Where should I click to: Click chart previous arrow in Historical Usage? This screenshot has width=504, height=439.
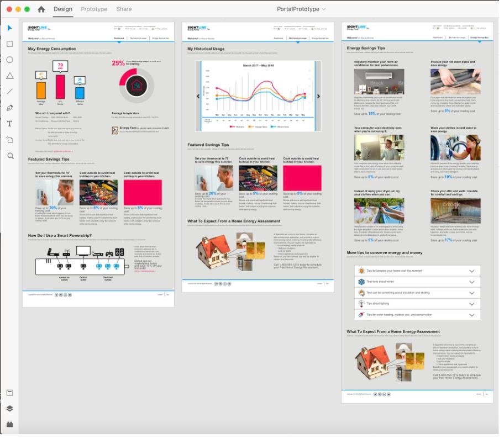(200, 97)
